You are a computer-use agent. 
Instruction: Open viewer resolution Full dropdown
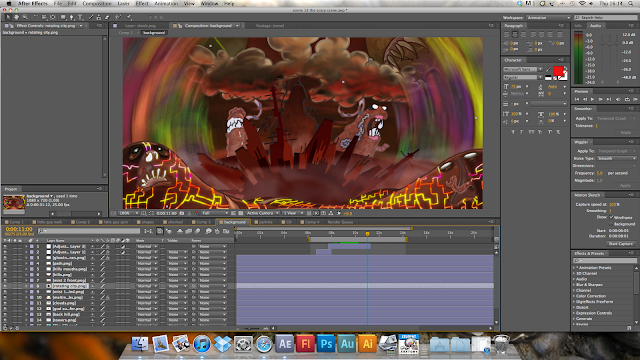click(215, 213)
